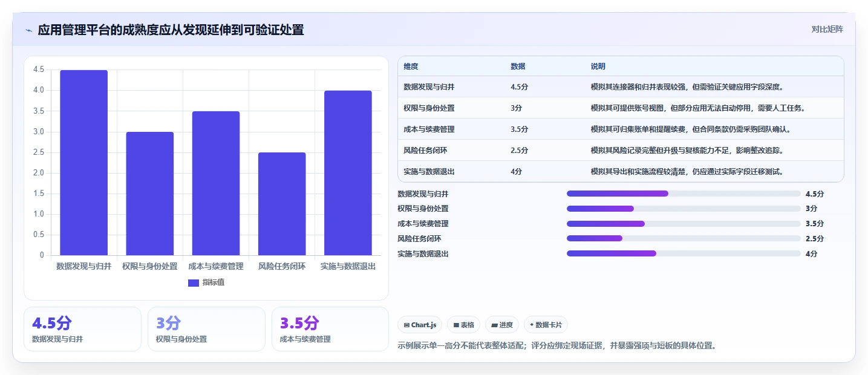The height and width of the screenshot is (375, 868).
Task: Click the 风险任务闭环 bar in the chart
Action: coord(282,204)
